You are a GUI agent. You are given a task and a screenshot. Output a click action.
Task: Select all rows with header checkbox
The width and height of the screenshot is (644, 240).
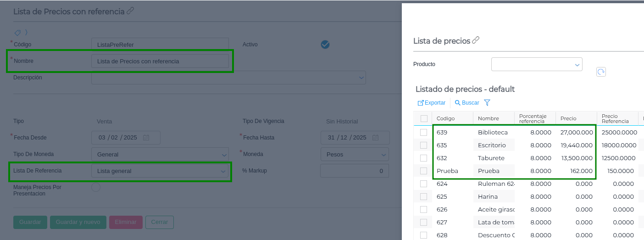[423, 118]
